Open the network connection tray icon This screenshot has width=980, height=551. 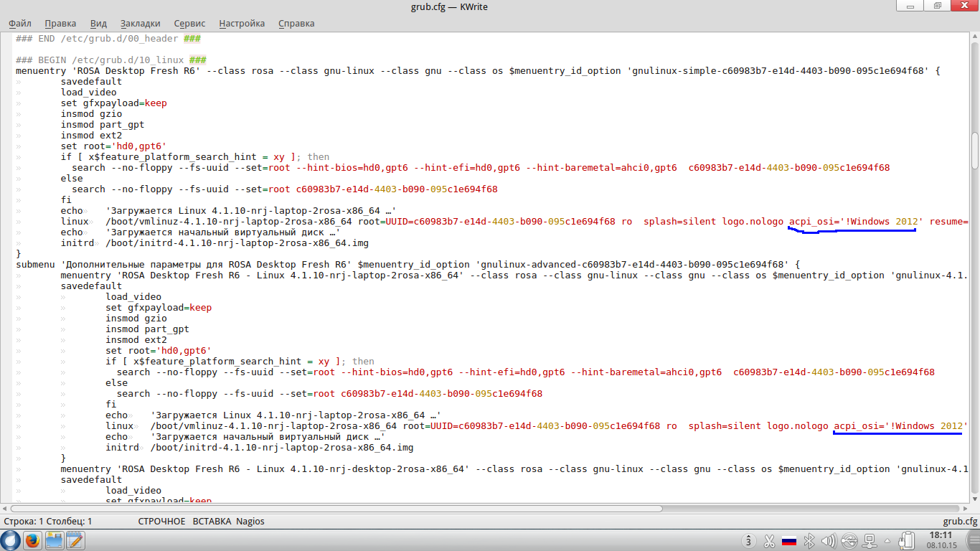[869, 541]
